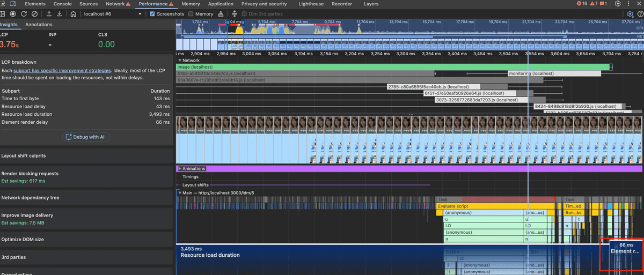Click the download profile icon
Screen dimensions: 644x275
click(60, 14)
